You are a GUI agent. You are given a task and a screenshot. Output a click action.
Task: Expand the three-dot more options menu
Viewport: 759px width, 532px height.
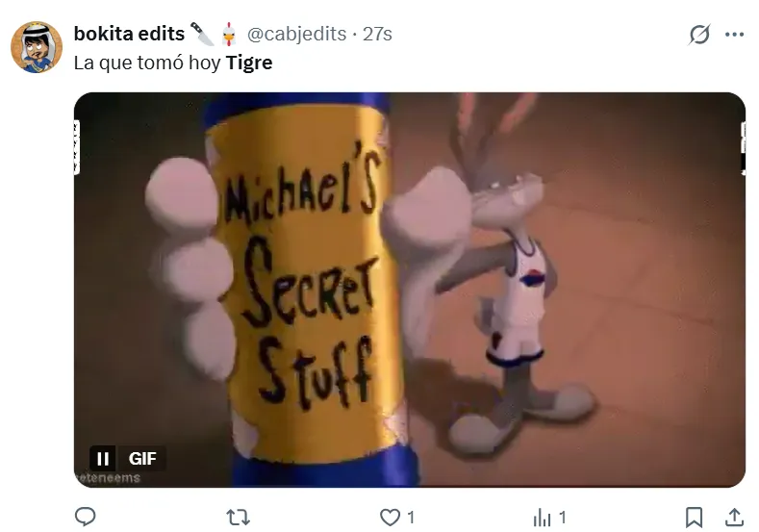click(x=734, y=35)
